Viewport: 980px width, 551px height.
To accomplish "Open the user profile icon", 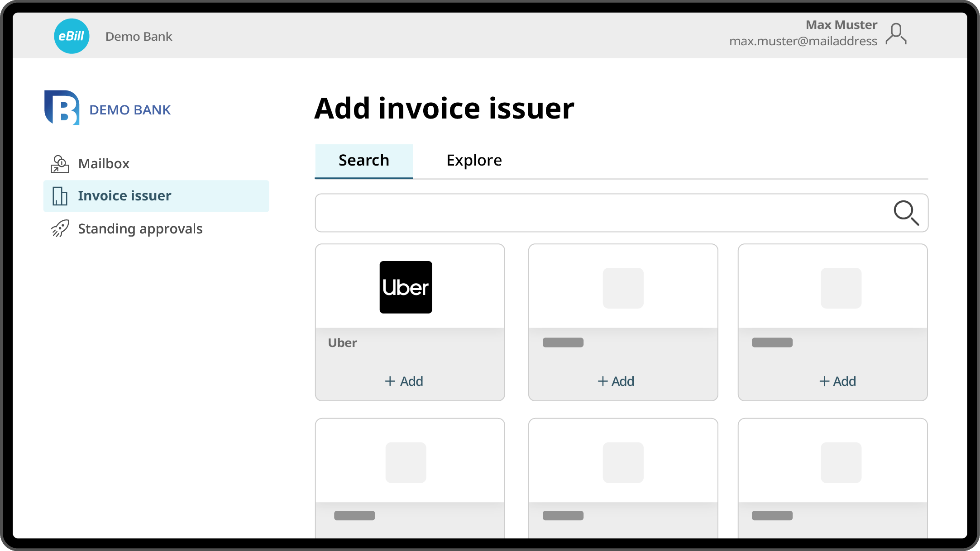I will click(896, 34).
